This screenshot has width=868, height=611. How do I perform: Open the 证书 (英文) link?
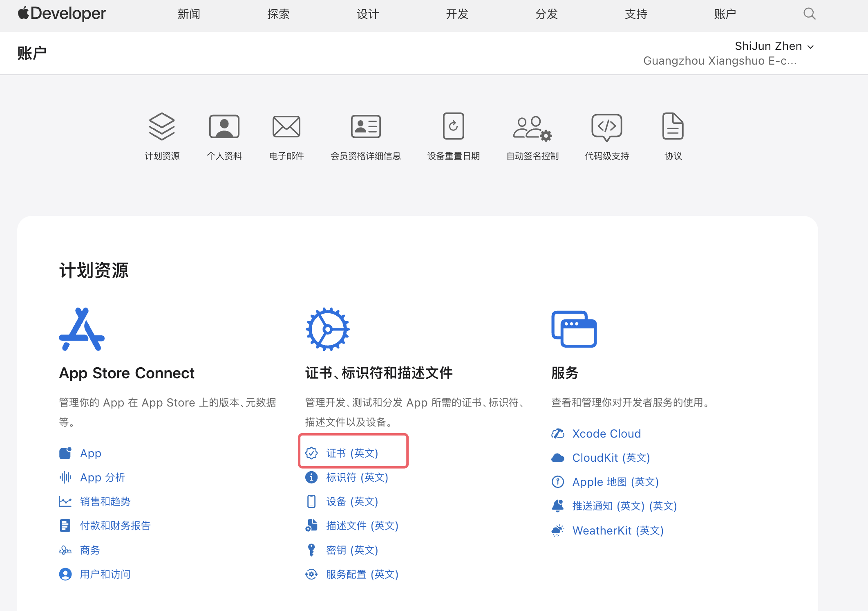point(352,453)
